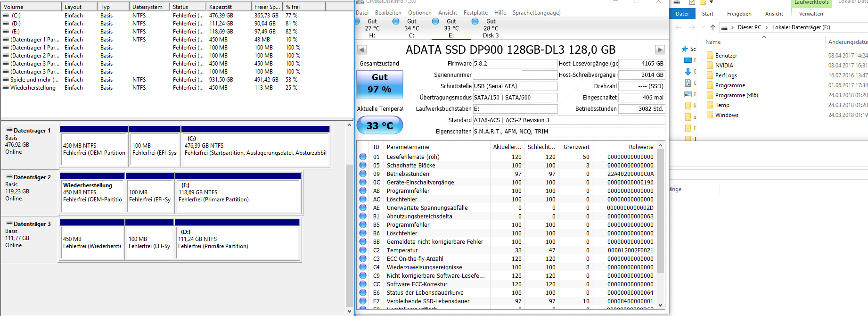
Task: Click the Downloads arrow icon in Explorer sidebar
Action: point(688,72)
